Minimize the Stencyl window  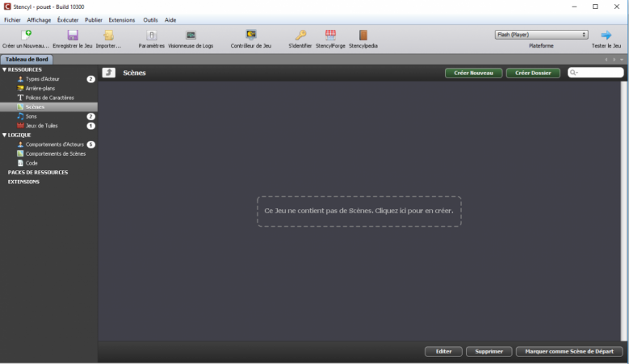pos(574,6)
